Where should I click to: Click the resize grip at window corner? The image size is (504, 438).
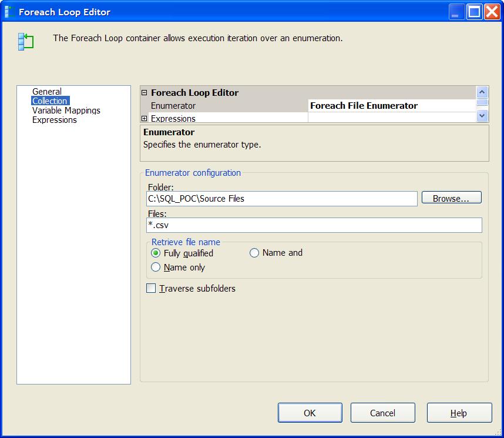pyautogui.click(x=498, y=432)
